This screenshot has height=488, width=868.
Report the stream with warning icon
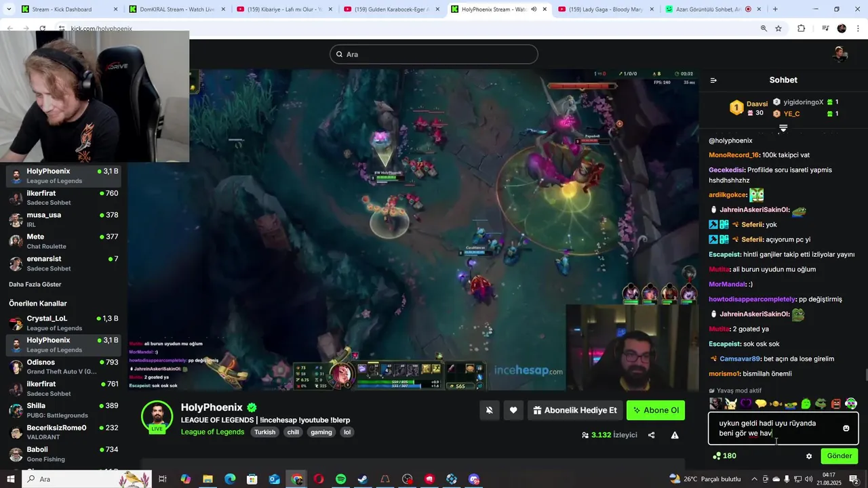[675, 435]
